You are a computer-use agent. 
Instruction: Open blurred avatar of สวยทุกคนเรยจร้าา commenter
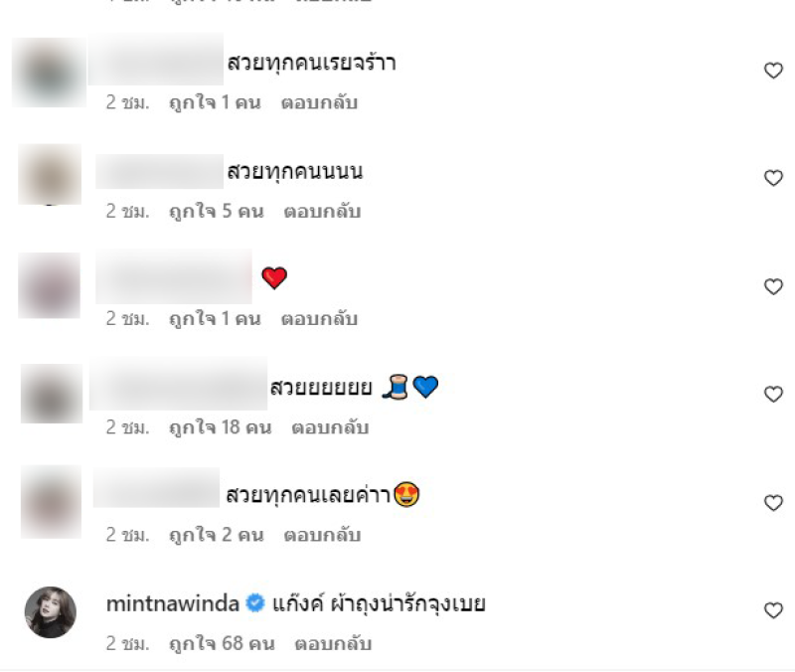(x=49, y=72)
